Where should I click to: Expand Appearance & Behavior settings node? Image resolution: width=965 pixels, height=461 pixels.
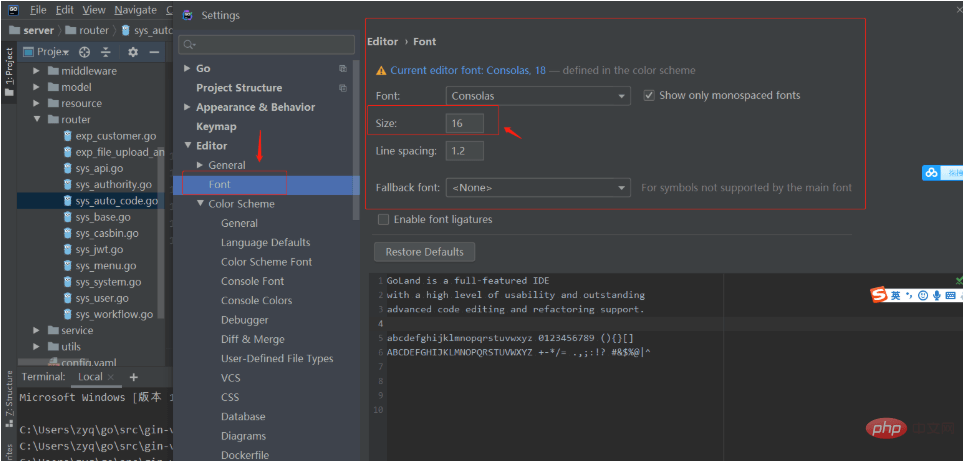click(187, 107)
